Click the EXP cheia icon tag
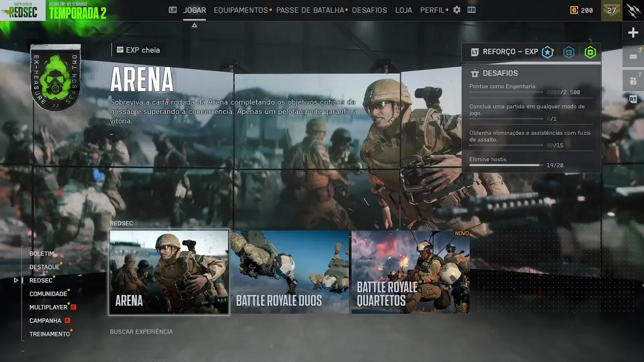 [x=120, y=50]
